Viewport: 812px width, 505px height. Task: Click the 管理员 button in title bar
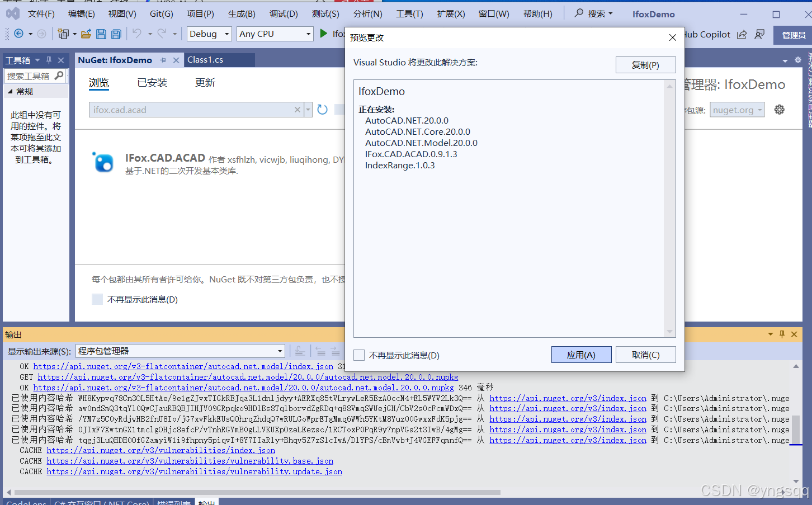tap(794, 35)
